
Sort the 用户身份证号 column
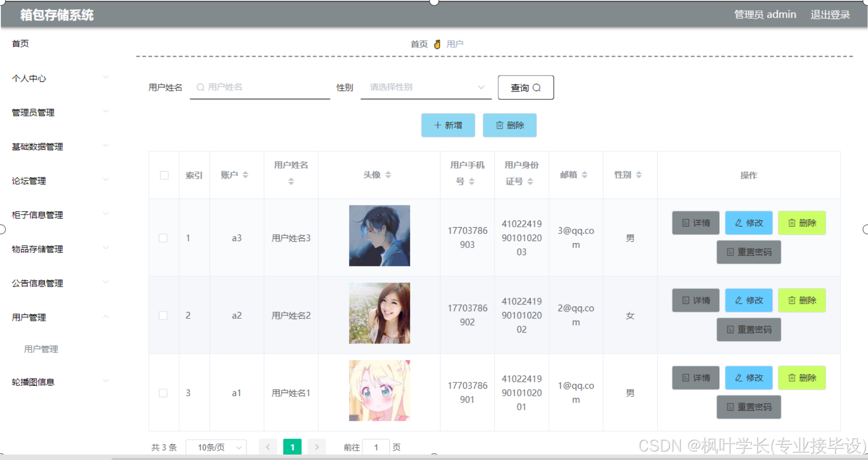tap(530, 182)
